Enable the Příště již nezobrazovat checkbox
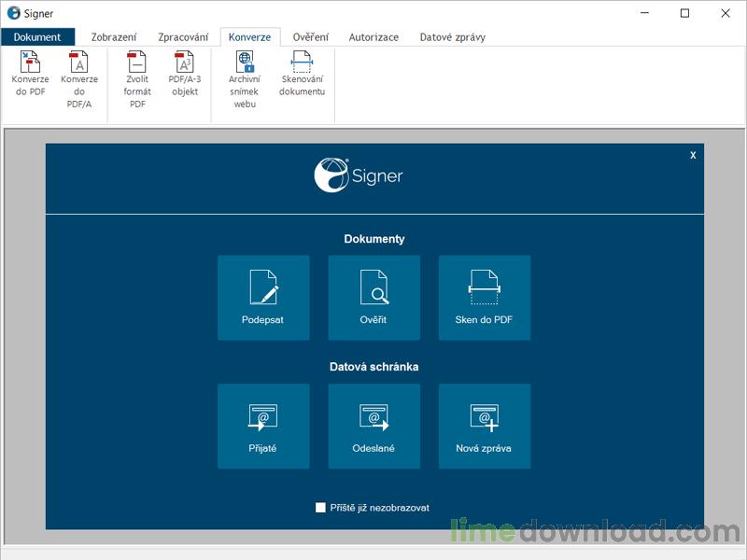The image size is (747, 560). 317,508
